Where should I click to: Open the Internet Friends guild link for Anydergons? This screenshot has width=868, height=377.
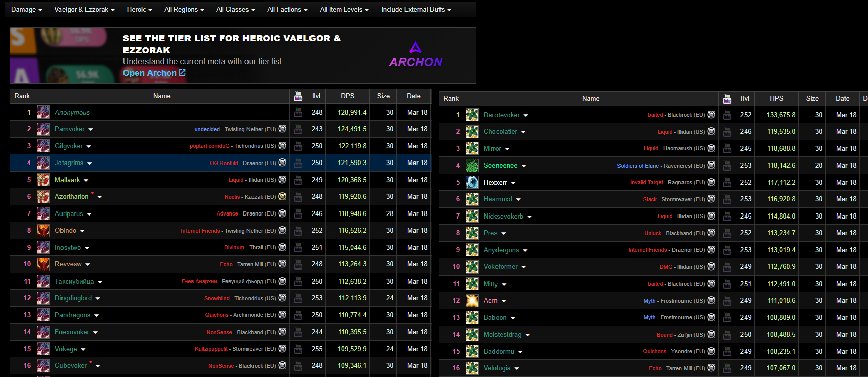click(648, 250)
